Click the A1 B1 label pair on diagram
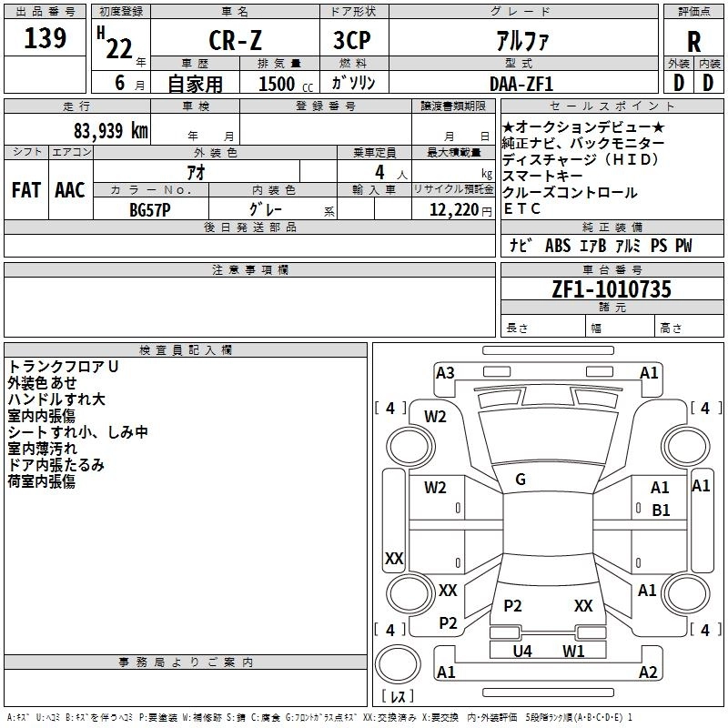The width and height of the screenshot is (728, 728). (661, 500)
